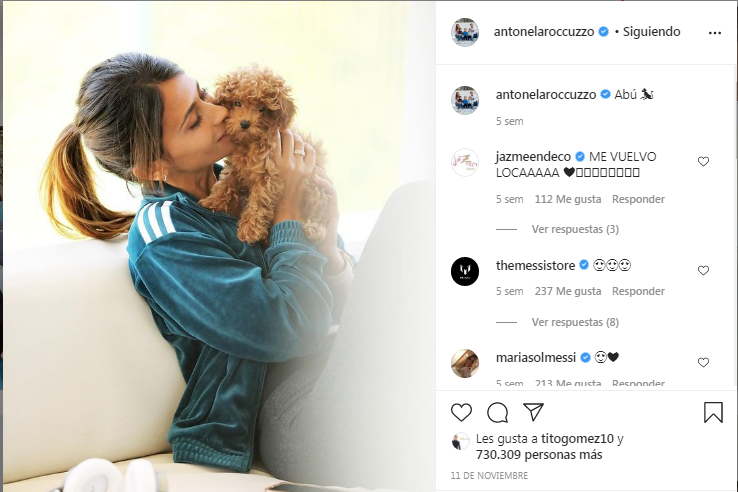Expand Ver respuestas (3) replies
Screen dimensions: 738x492
(575, 229)
